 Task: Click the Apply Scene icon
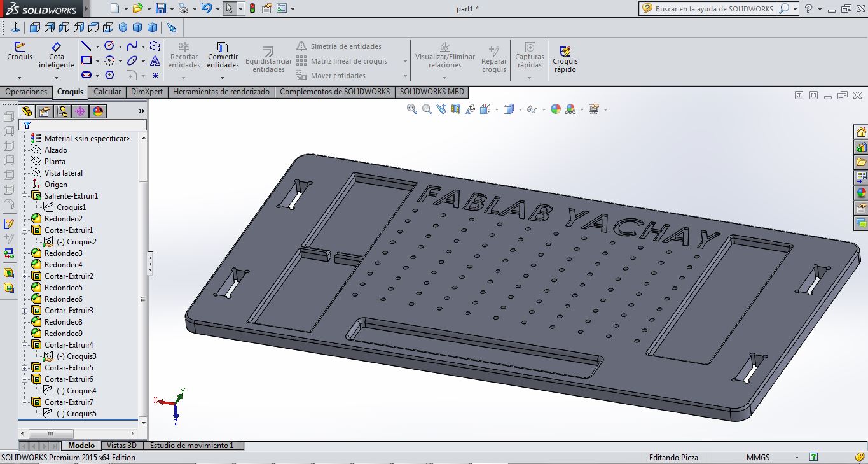[570, 109]
